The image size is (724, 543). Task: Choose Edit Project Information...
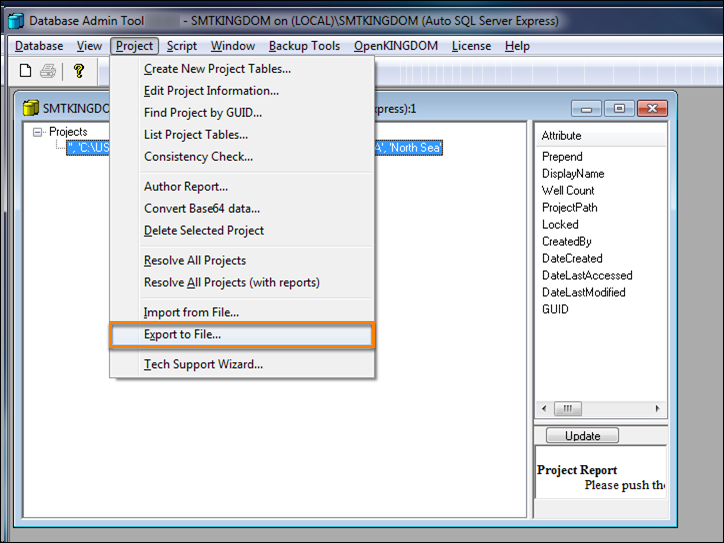[242, 91]
